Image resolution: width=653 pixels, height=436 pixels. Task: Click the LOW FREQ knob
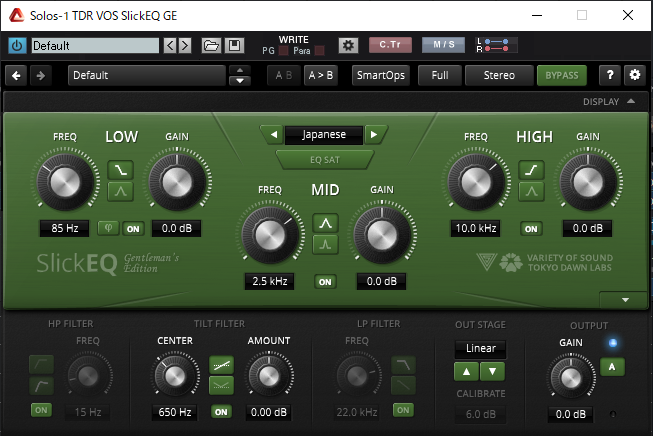(x=65, y=182)
